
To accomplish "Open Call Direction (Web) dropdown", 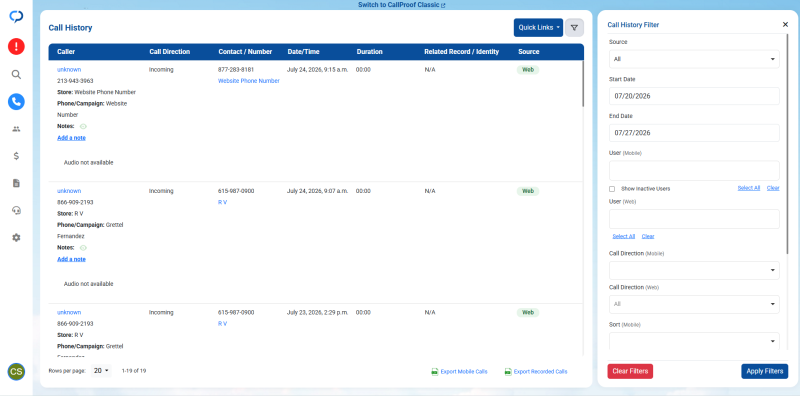I will (x=694, y=304).
